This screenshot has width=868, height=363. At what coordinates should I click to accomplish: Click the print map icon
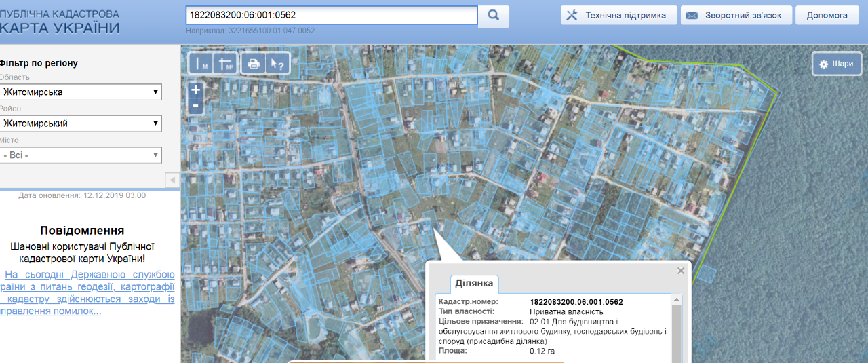[x=254, y=63]
